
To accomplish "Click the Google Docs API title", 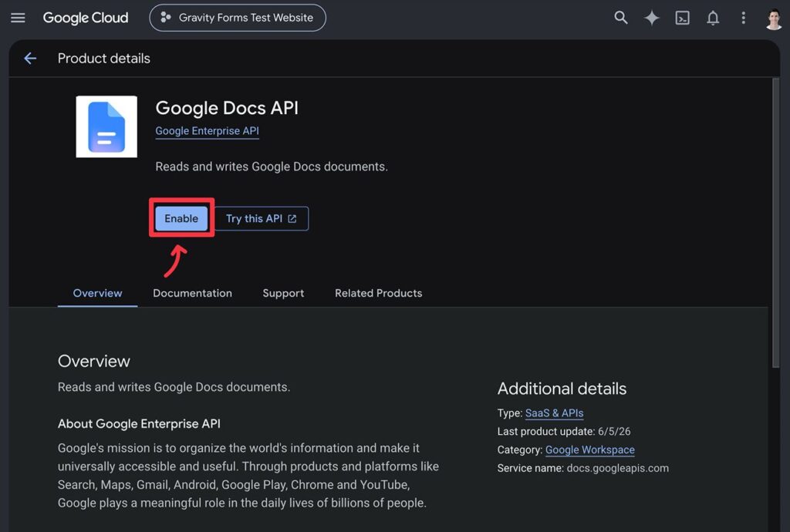I will click(227, 108).
